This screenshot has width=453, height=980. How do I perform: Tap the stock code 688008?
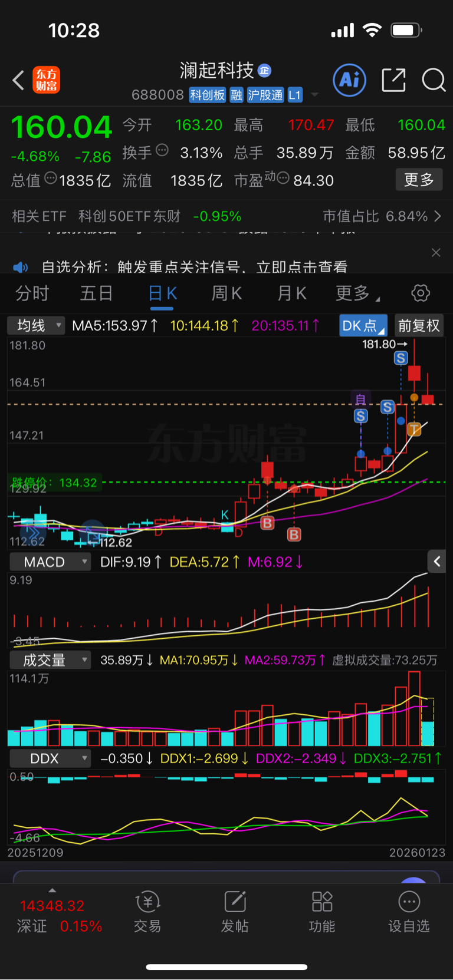point(157,95)
